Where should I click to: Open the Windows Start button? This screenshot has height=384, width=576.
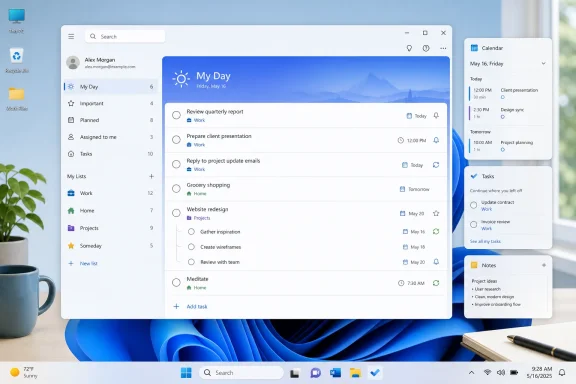[186, 373]
